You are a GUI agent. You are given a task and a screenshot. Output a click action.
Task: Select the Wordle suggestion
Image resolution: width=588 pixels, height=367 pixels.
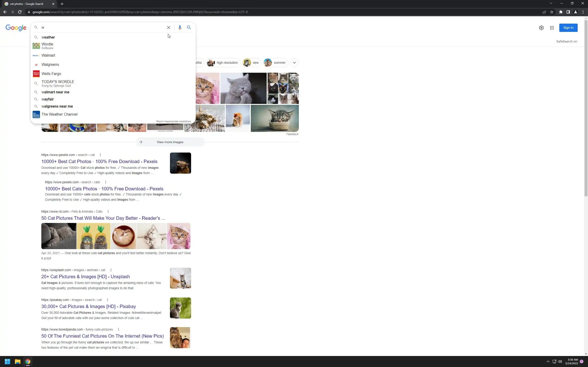coord(47,46)
